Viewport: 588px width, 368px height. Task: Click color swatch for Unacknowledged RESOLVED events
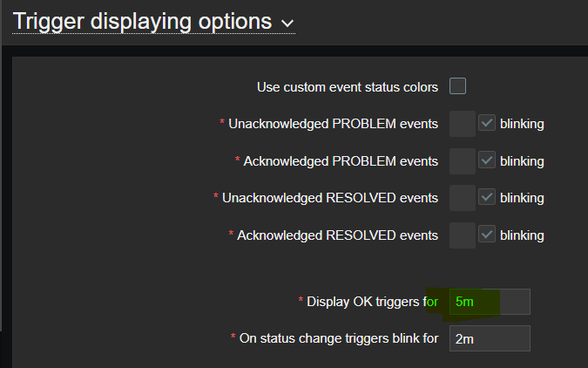[x=462, y=198]
